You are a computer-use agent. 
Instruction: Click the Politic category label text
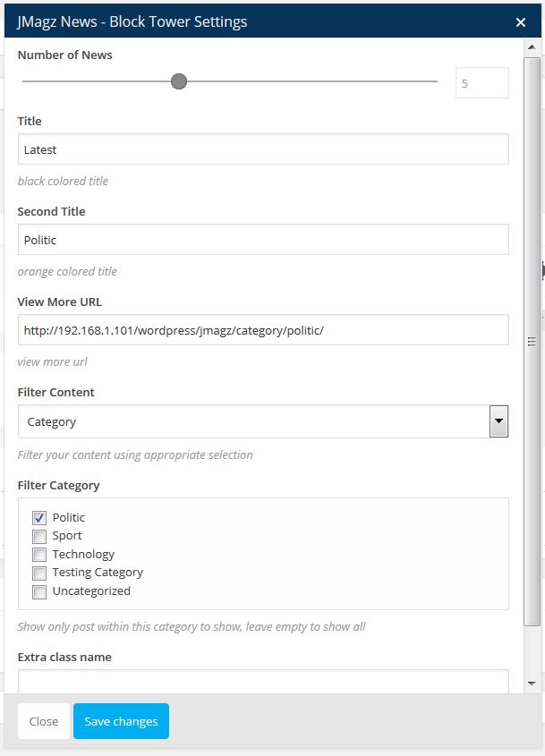(69, 518)
